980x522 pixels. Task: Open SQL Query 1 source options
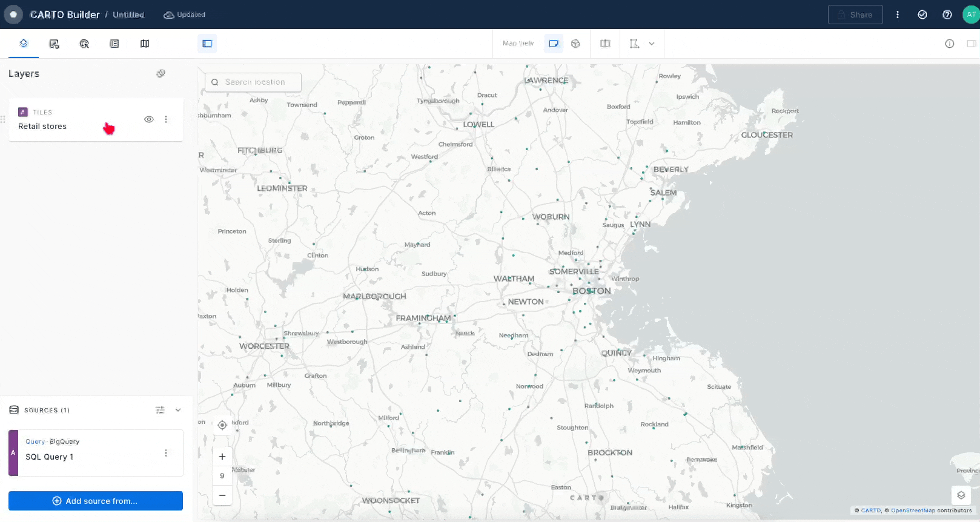[x=166, y=453]
